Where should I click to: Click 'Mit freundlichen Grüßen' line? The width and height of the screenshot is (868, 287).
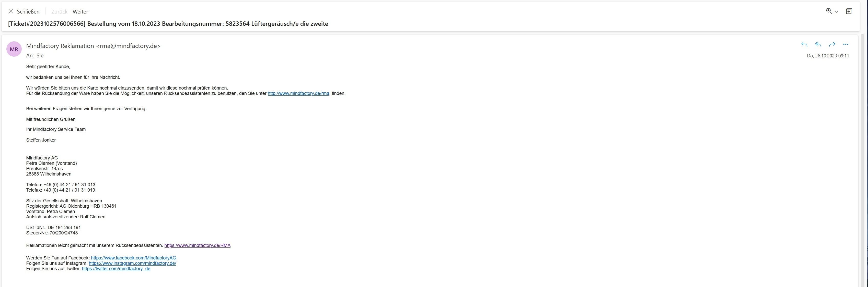pos(51,119)
